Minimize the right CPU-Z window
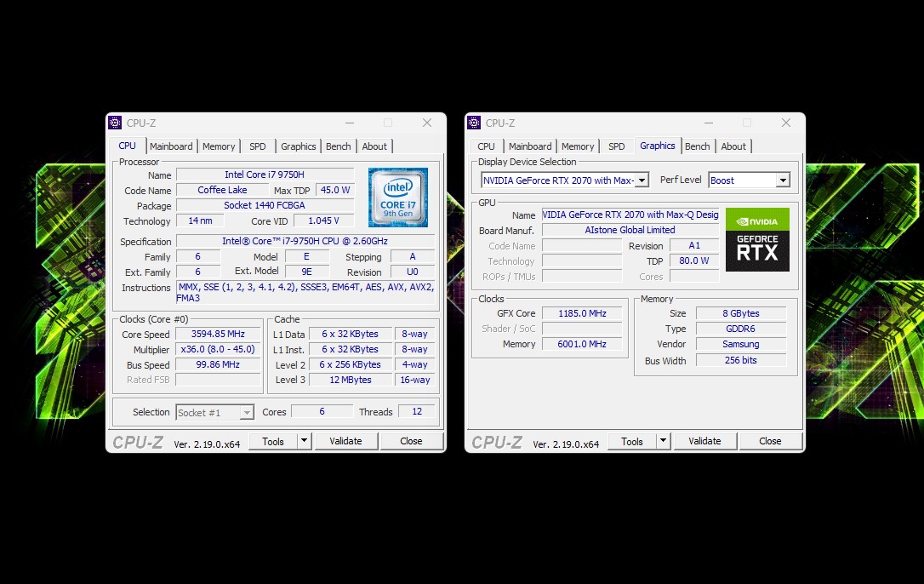 pos(709,123)
